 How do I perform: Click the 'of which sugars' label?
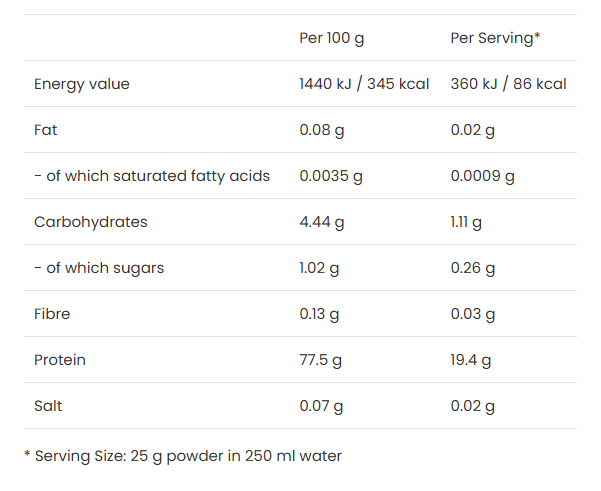coord(99,268)
